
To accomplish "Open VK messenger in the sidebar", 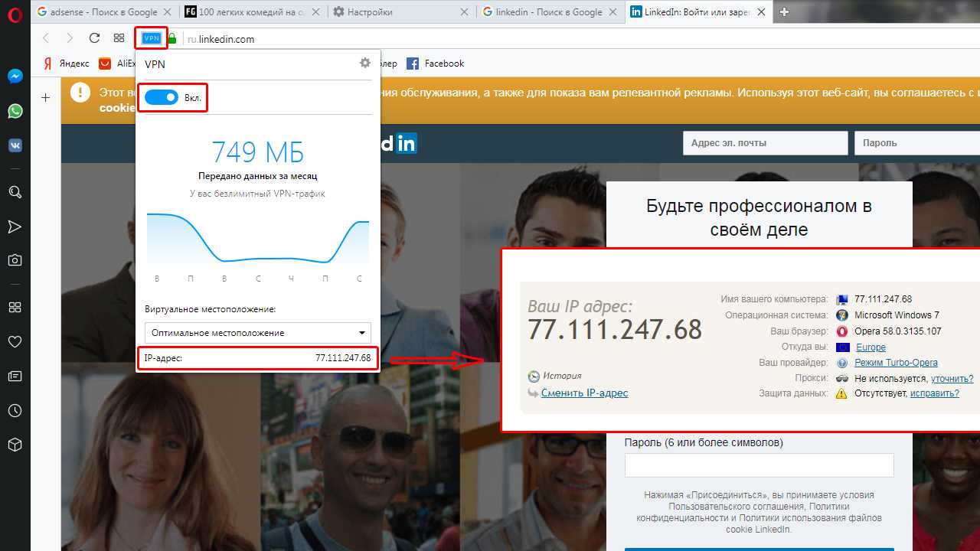I will coord(15,145).
